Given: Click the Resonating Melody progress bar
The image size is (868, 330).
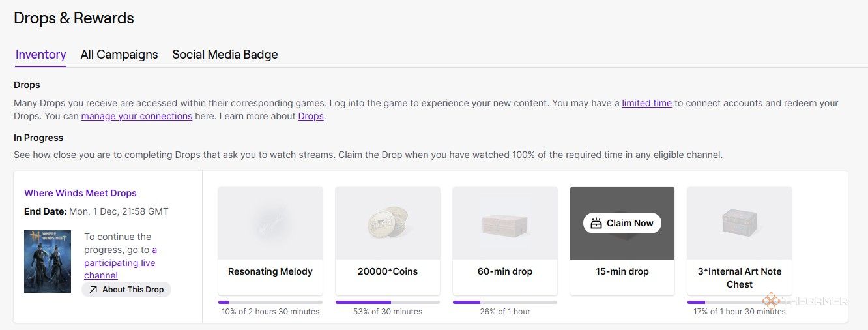Looking at the screenshot, I should tap(270, 302).
